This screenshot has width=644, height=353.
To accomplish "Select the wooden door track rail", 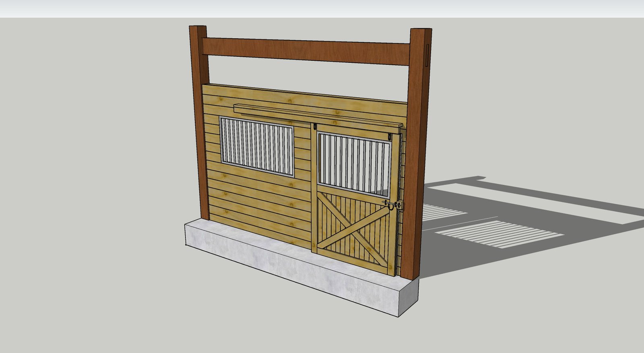I will click(318, 115).
